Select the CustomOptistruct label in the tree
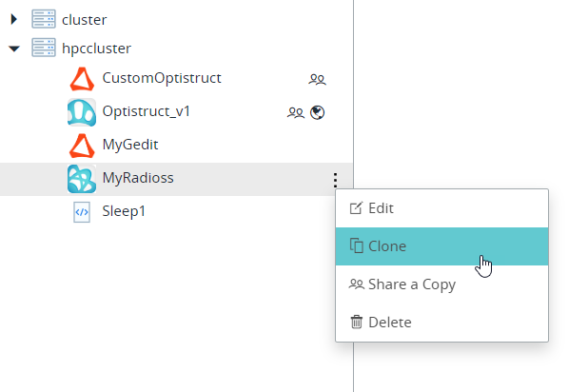The width and height of the screenshot is (588, 392). 162,80
